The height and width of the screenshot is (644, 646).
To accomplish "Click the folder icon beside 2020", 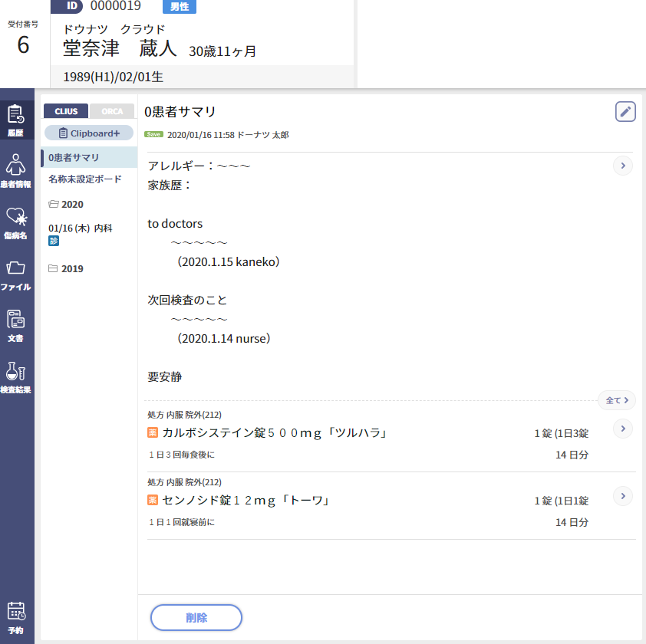I will tap(53, 204).
